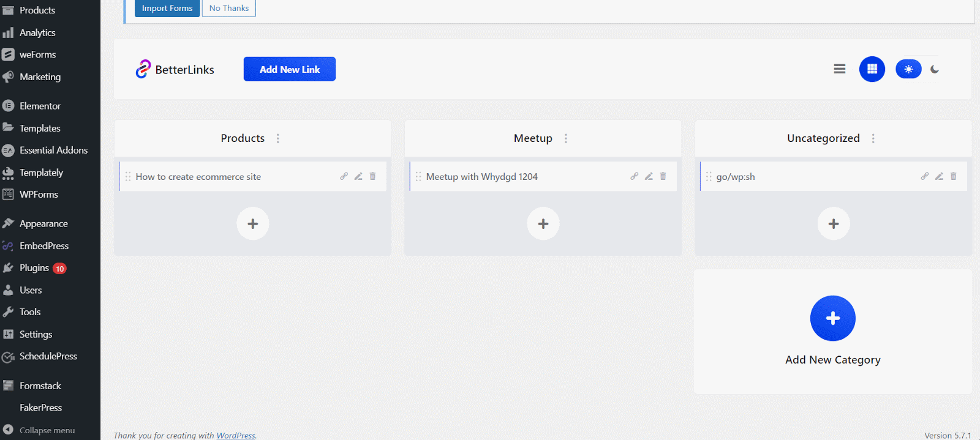Image resolution: width=980 pixels, height=440 pixels.
Task: Click the Uncategorized category heading
Action: pos(823,138)
